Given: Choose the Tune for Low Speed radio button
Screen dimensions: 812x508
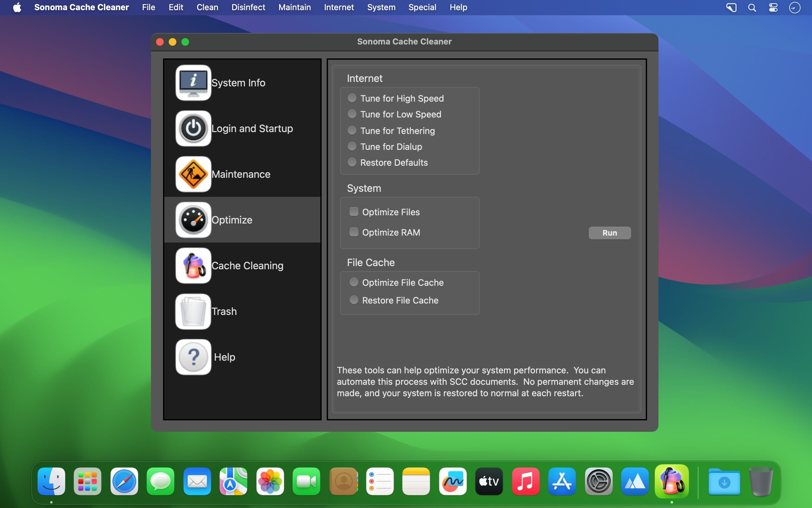Looking at the screenshot, I should 352,114.
